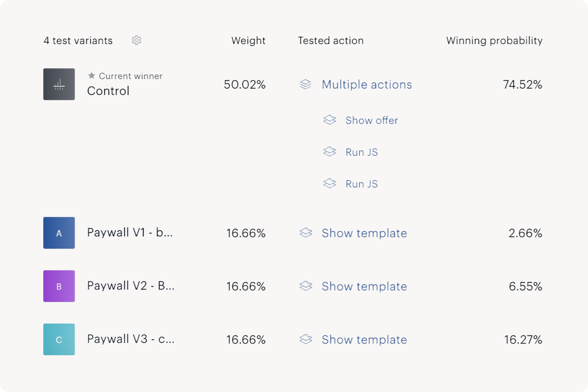588x392 pixels.
Task: Select the Show offer action icon
Action: (x=329, y=120)
